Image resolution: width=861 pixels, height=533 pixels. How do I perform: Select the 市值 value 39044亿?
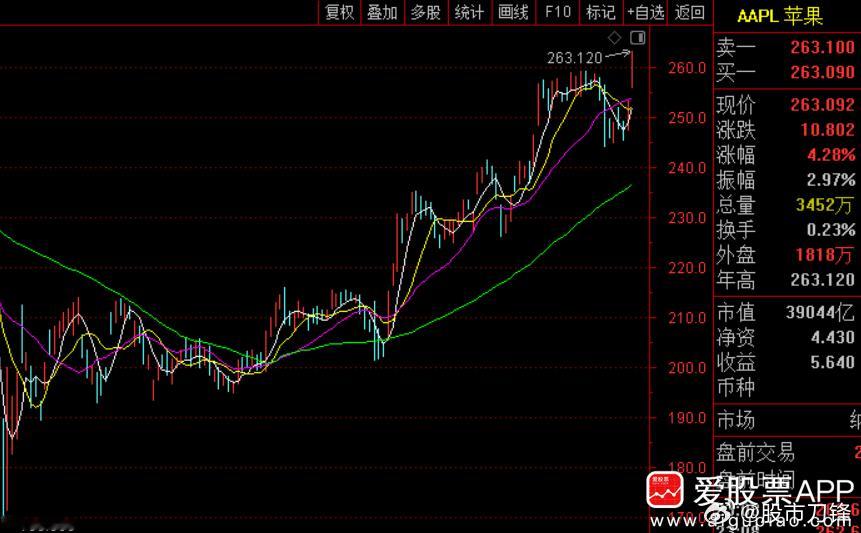(820, 312)
